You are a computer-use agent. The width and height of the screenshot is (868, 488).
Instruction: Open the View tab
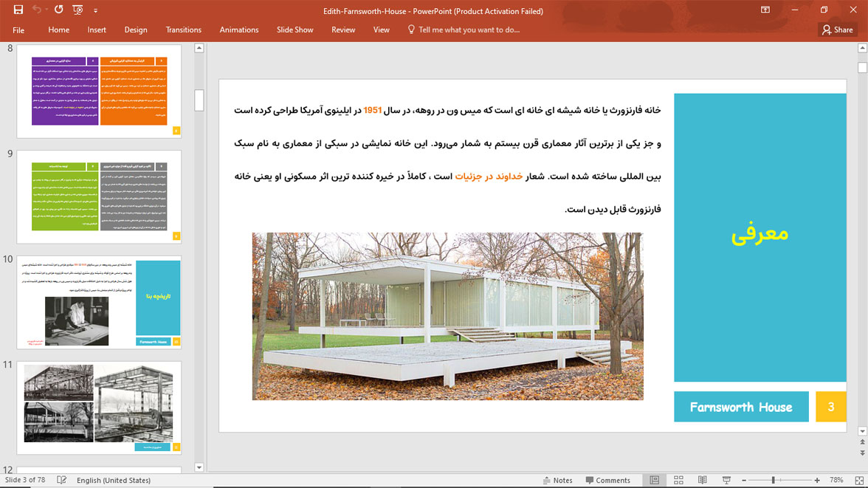tap(381, 30)
